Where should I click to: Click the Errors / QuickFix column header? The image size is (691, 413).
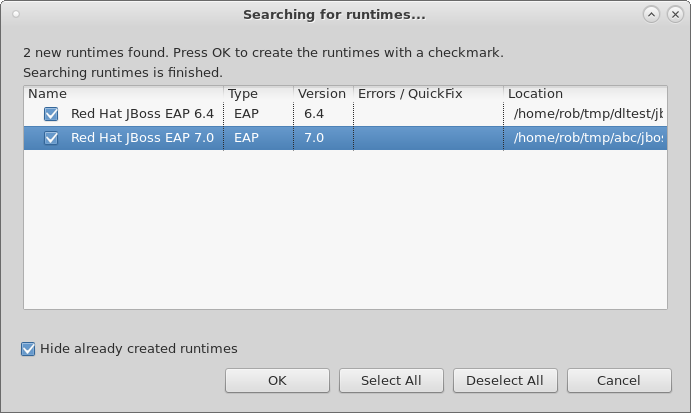coord(427,94)
